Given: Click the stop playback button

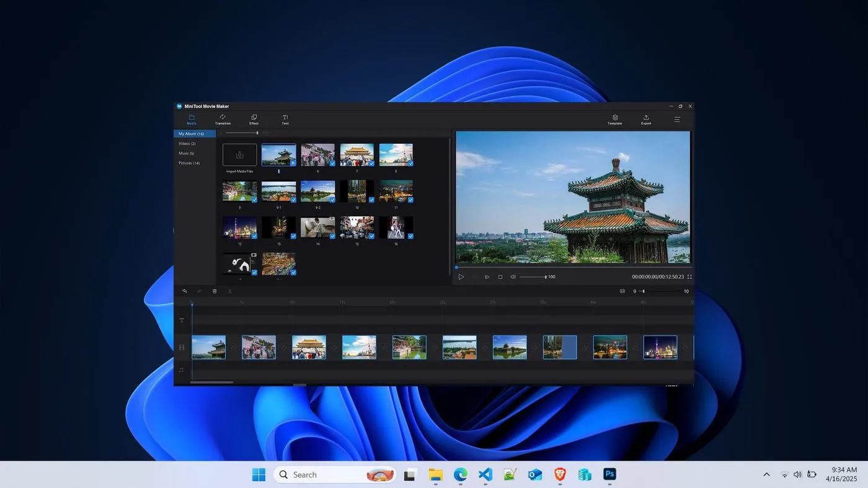Looking at the screenshot, I should [x=500, y=277].
